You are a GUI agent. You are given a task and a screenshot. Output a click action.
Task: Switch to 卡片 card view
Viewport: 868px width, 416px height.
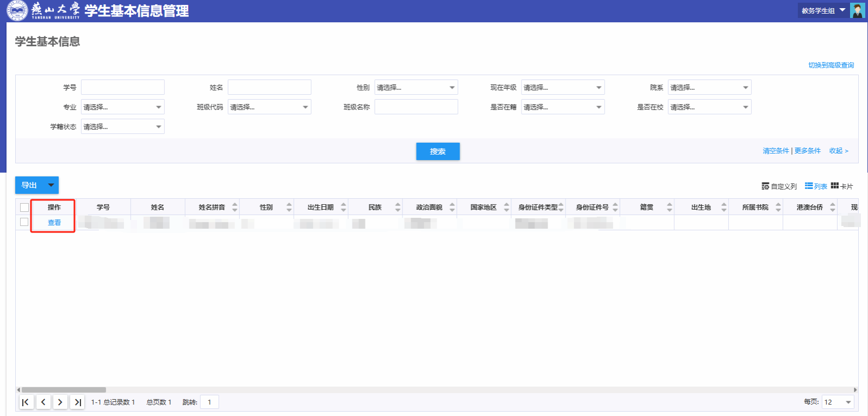click(x=842, y=186)
